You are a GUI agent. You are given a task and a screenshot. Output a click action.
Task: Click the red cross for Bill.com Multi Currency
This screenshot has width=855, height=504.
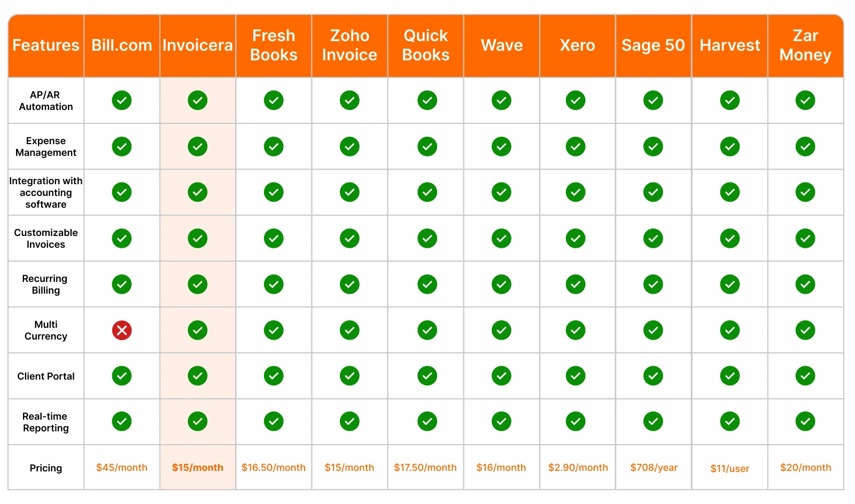pyautogui.click(x=122, y=330)
